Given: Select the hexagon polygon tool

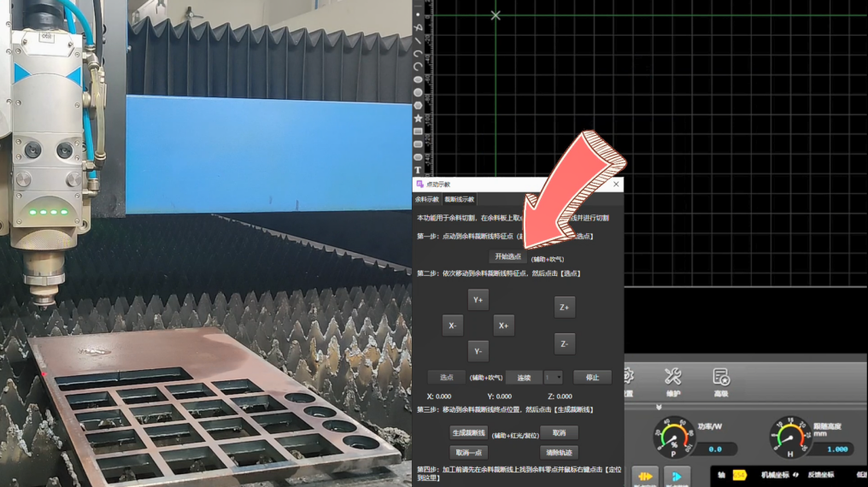Looking at the screenshot, I should pyautogui.click(x=418, y=105).
